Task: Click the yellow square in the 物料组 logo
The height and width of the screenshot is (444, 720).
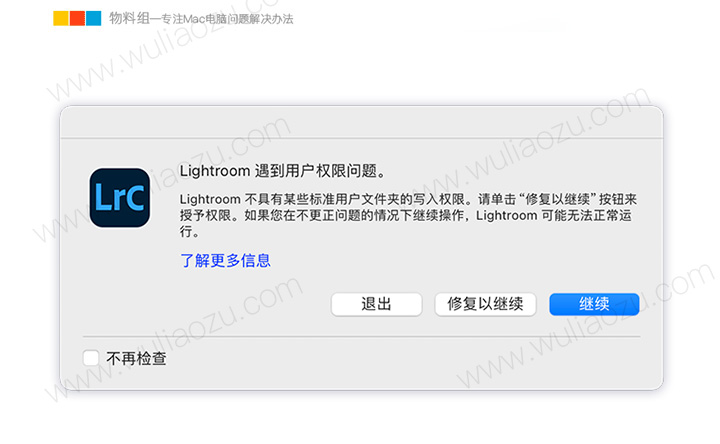Action: point(61,18)
